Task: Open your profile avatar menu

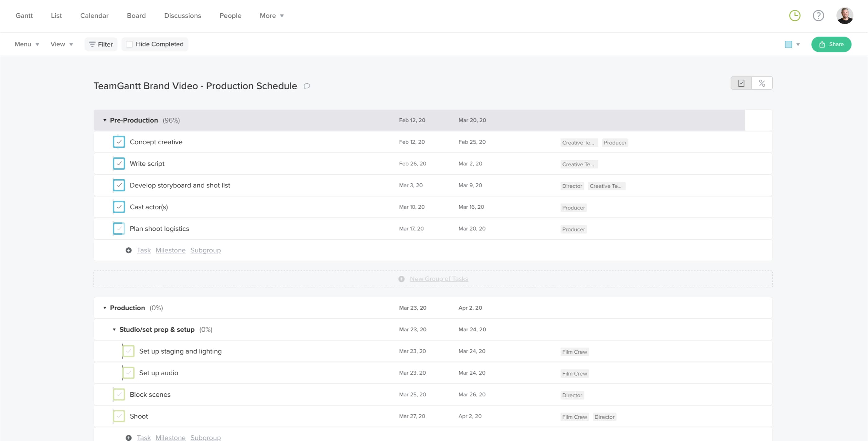Action: click(x=844, y=15)
